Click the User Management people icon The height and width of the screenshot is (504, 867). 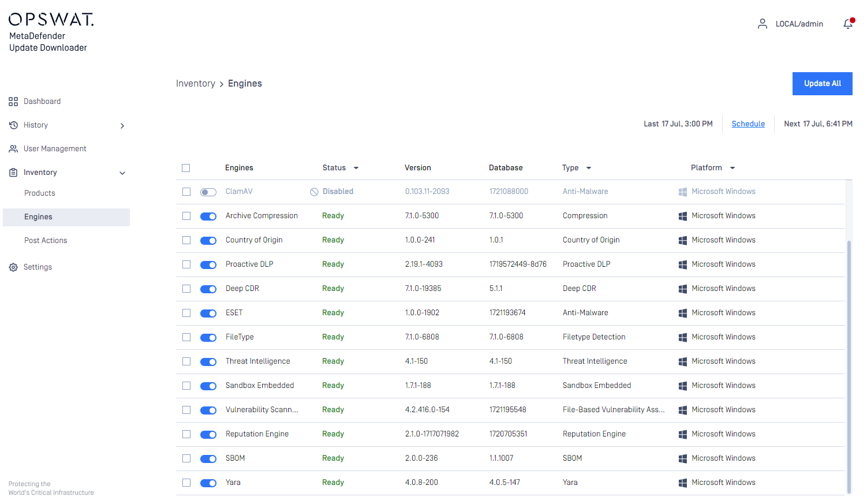point(13,149)
